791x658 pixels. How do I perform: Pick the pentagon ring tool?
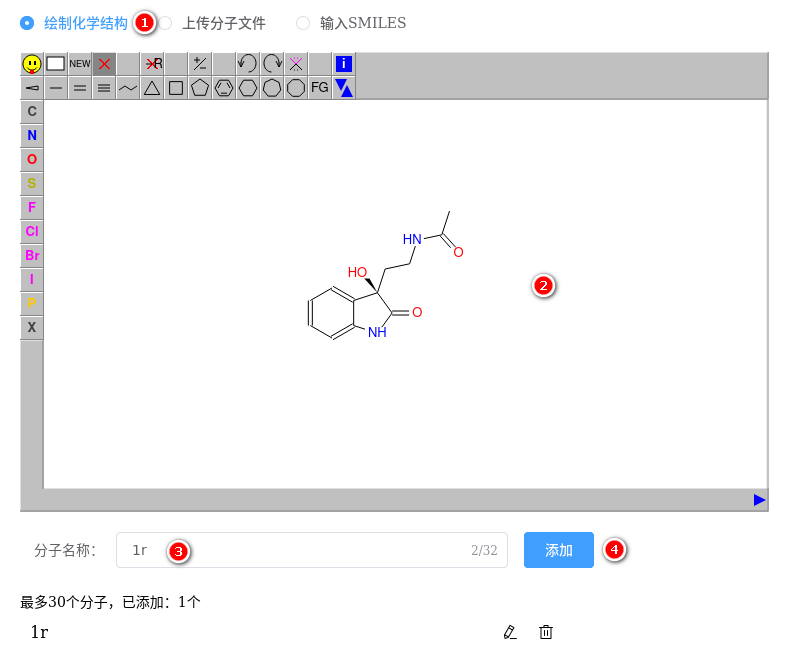pos(200,88)
